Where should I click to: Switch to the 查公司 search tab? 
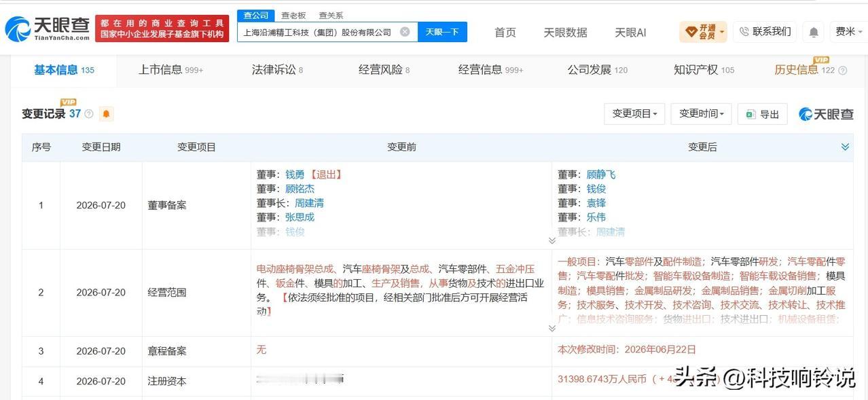click(x=256, y=16)
